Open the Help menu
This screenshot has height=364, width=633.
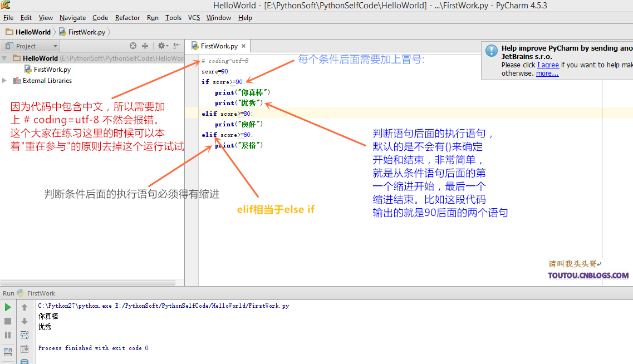245,18
